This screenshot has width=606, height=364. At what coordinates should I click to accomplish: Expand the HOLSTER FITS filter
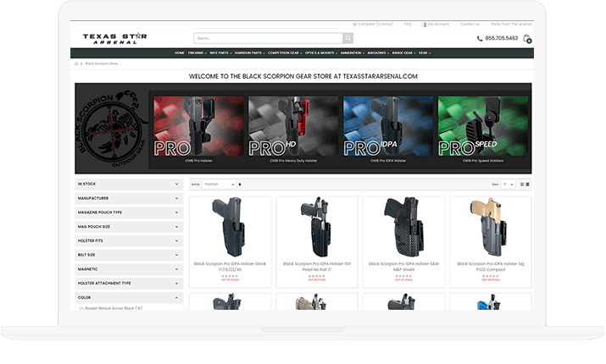click(x=129, y=241)
